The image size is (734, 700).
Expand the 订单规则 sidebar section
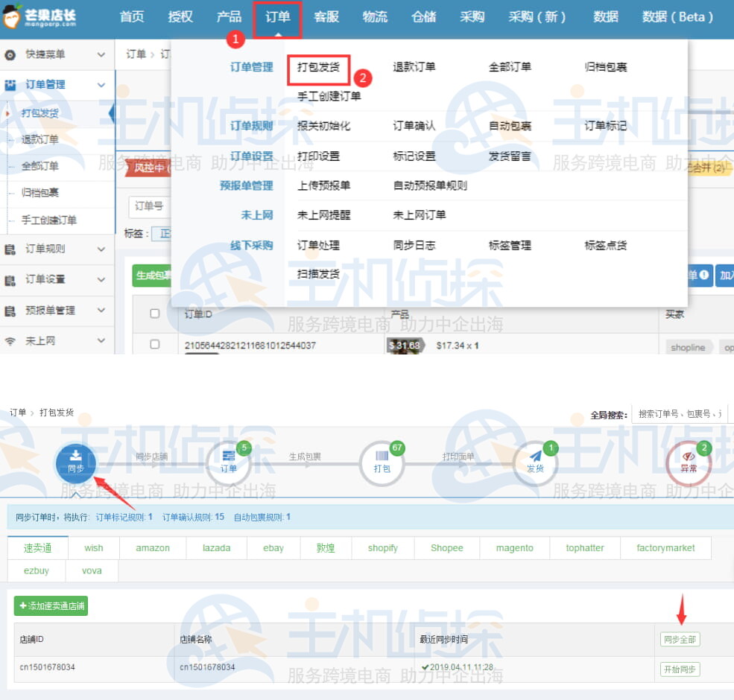click(x=101, y=249)
